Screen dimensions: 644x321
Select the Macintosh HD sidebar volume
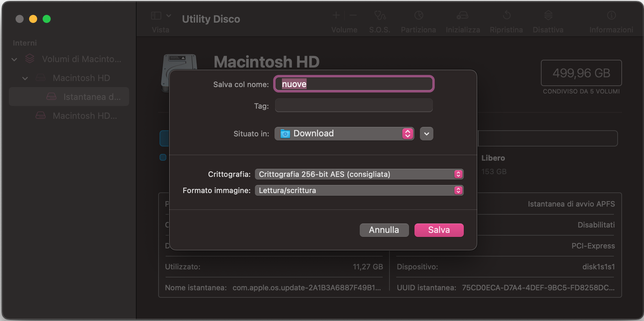[x=81, y=78]
